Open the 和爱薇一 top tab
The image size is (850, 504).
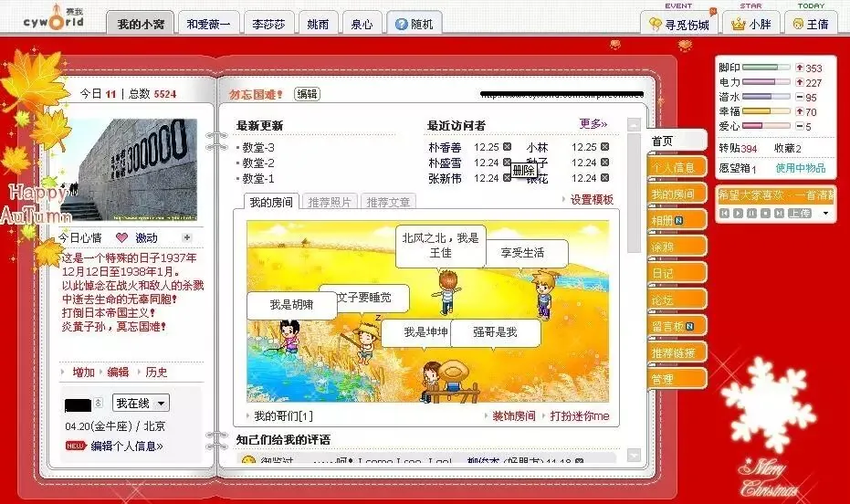coord(208,24)
